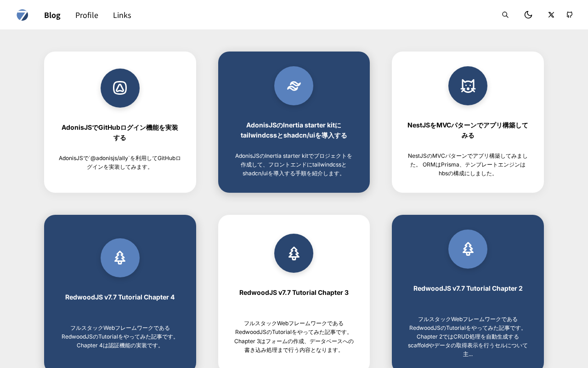Click the description about 'Chapter 2ではCRUD処理'
The width and height of the screenshot is (588, 368).
[468, 337]
